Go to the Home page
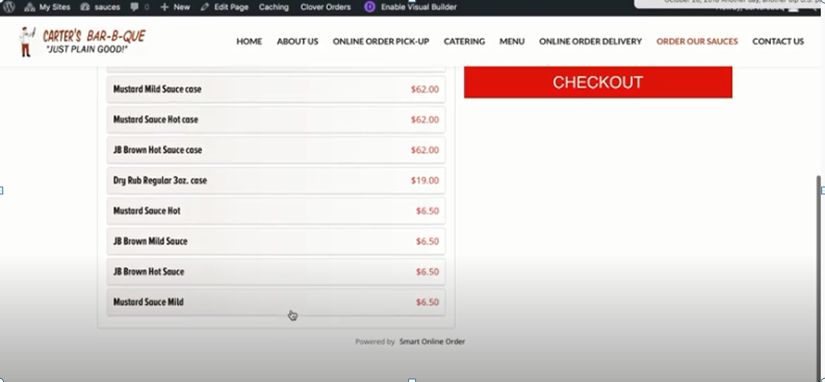825x382 pixels. [x=249, y=42]
